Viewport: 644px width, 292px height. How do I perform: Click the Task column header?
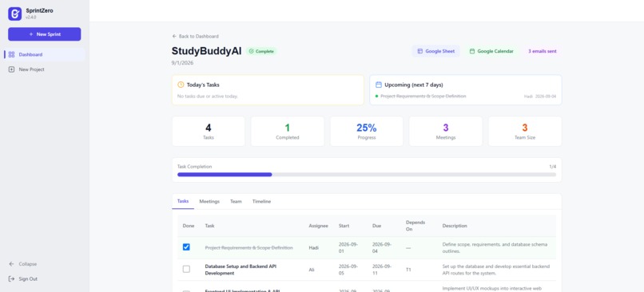click(209, 226)
